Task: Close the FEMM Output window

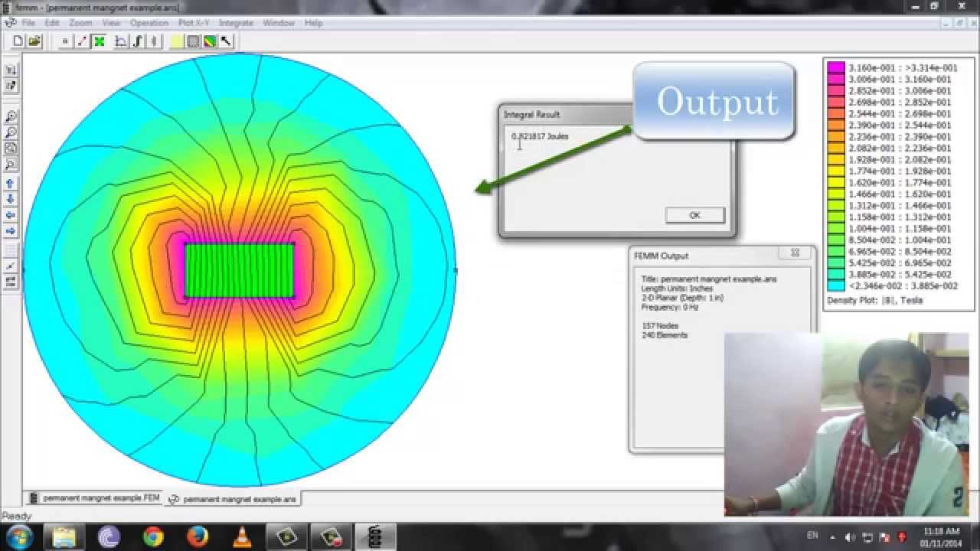Action: coord(795,253)
